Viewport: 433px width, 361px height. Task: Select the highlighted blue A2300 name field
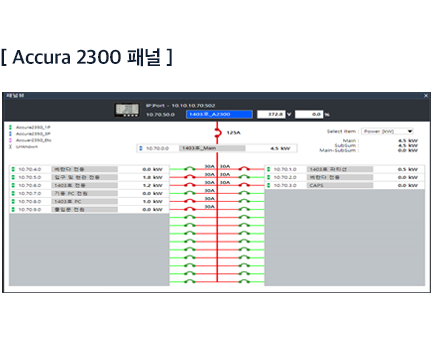(x=219, y=114)
